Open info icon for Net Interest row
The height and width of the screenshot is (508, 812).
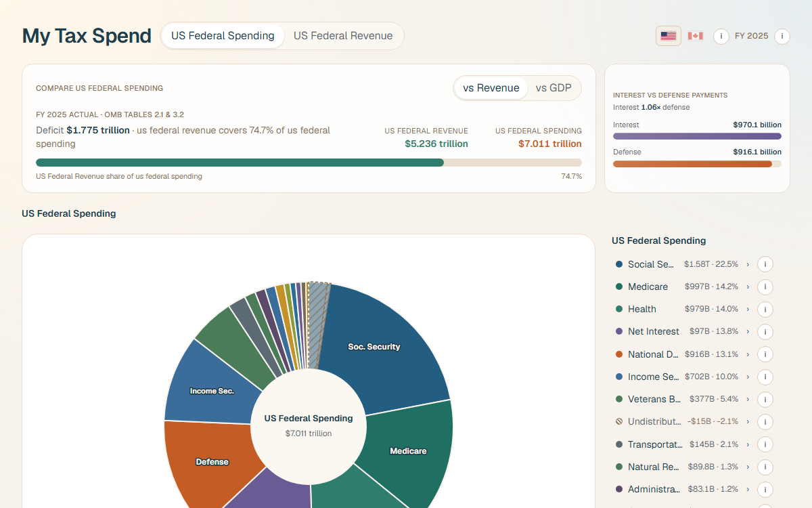pyautogui.click(x=765, y=331)
